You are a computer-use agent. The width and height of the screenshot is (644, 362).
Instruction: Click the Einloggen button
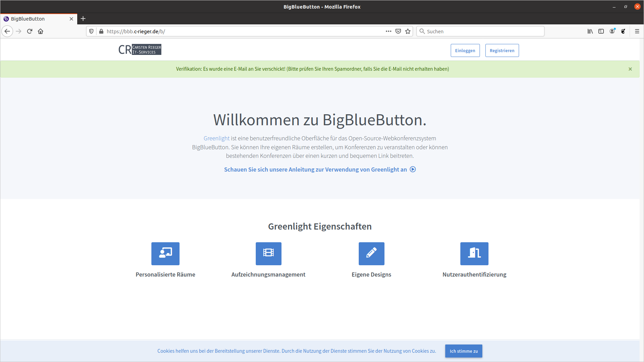465,50
